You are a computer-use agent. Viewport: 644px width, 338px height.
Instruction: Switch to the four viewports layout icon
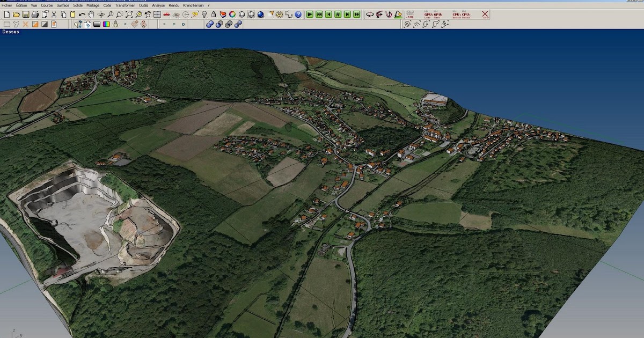pos(157,14)
